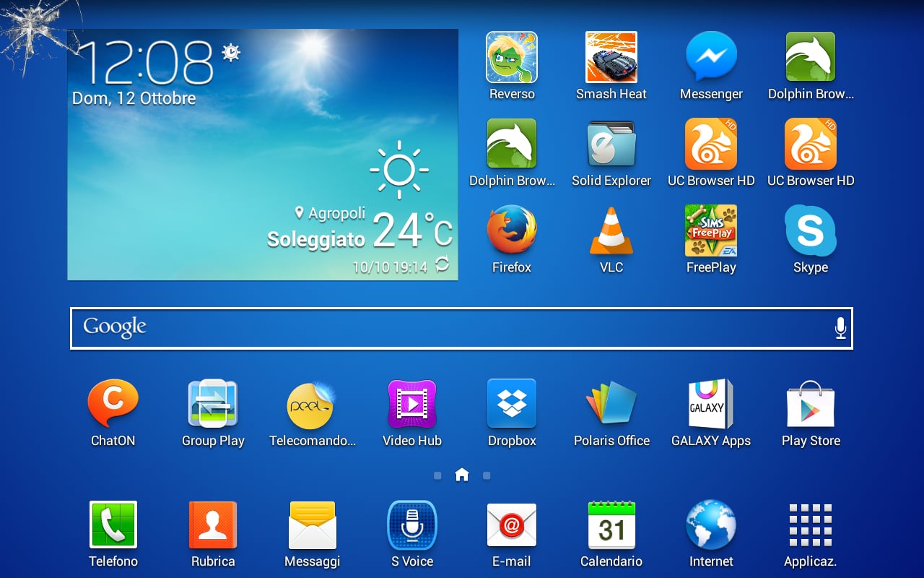Screen dimensions: 924x578
Task: Open Google Play Store
Action: [811, 405]
